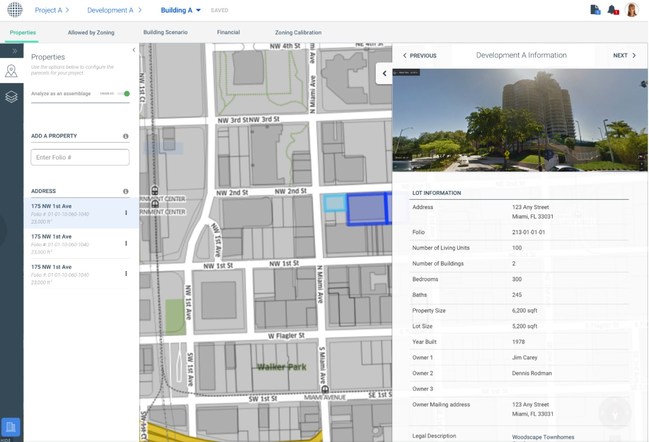Switch to the Allowed by Zoning tab
Image resolution: width=649 pixels, height=442 pixels.
tap(90, 32)
